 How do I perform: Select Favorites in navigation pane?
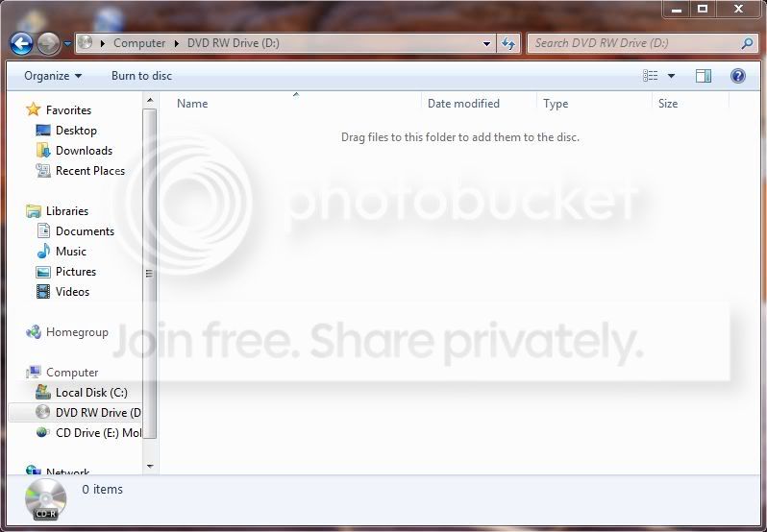pyautogui.click(x=68, y=109)
